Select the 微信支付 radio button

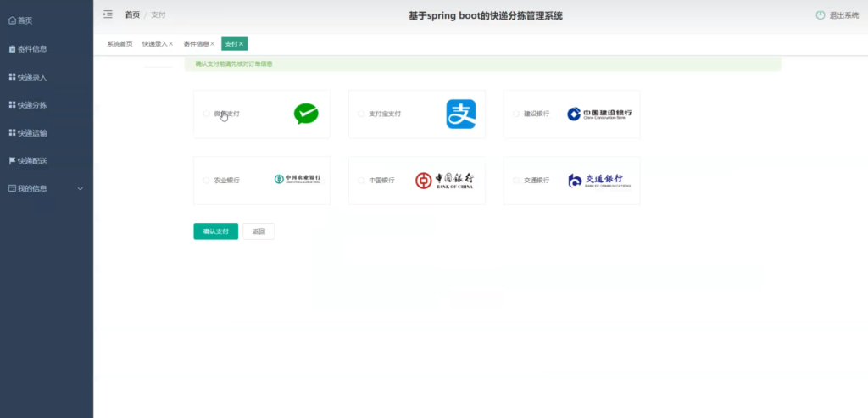(207, 114)
